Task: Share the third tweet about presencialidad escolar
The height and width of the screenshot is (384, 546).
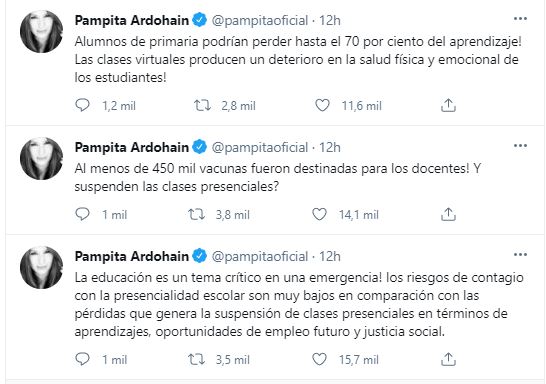Action: (x=448, y=359)
